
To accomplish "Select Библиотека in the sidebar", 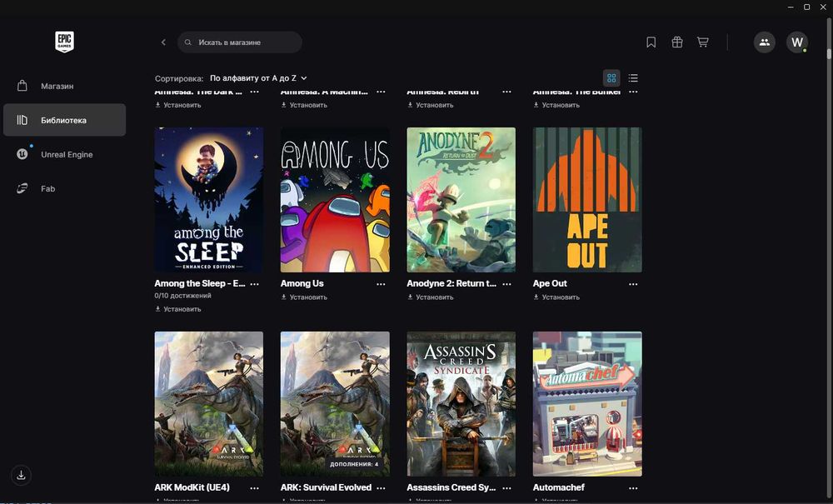I will point(64,120).
